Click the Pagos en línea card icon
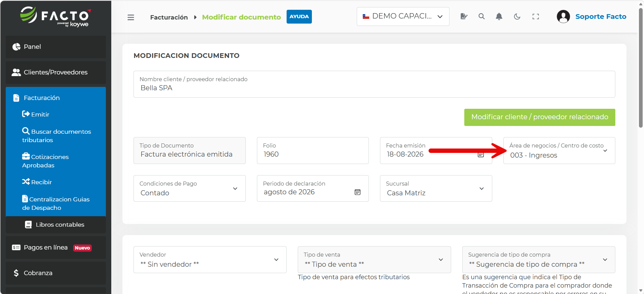 tap(16, 248)
